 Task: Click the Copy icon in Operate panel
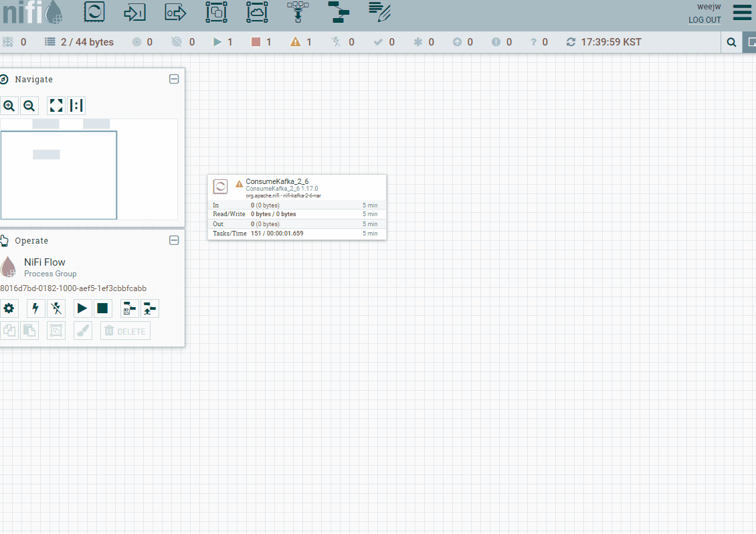point(9,331)
